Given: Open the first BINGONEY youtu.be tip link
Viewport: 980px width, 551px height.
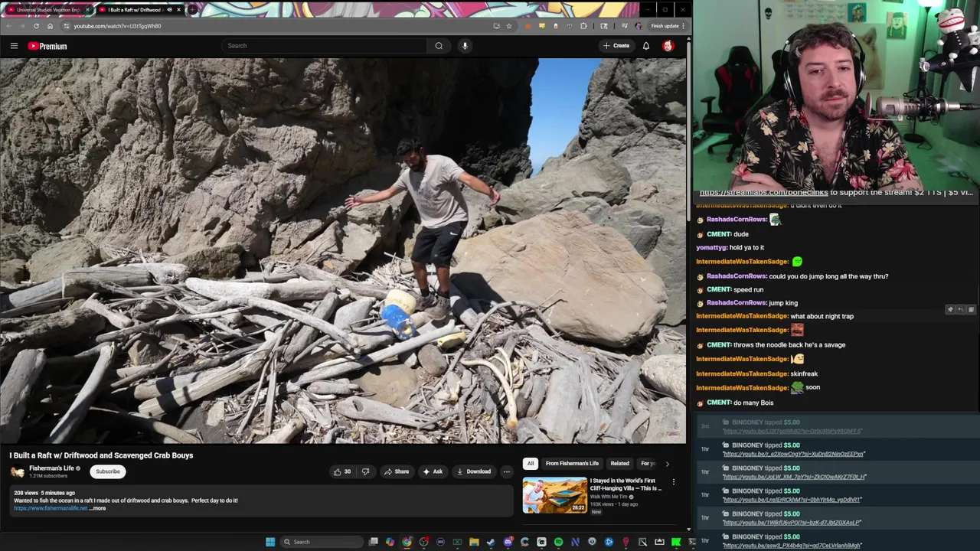Looking at the screenshot, I should click(x=792, y=432).
